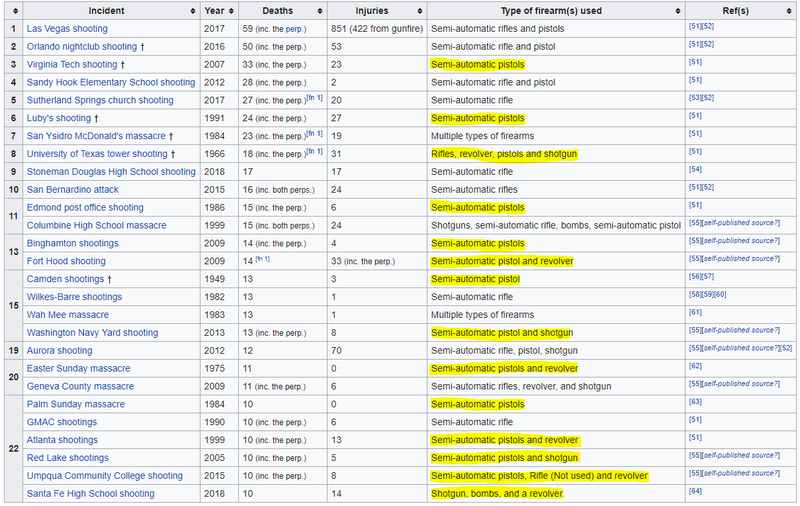The image size is (800, 506).
Task: Open Orlando nightclub shooting link
Action: tap(82, 47)
